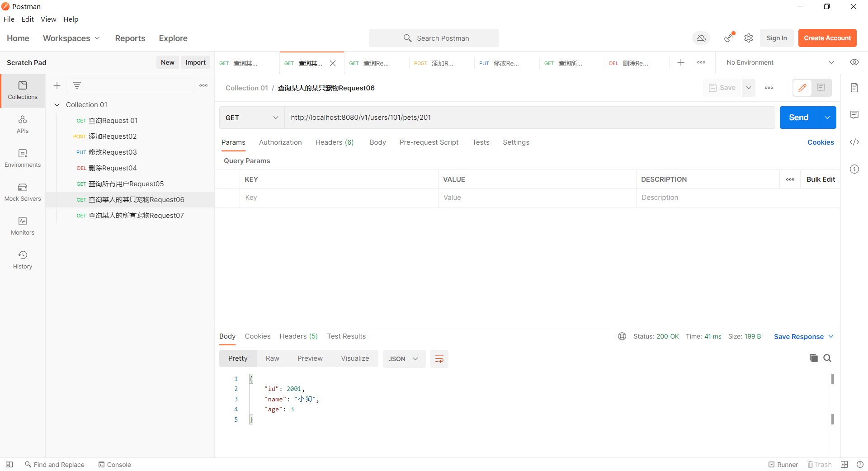Open the JSON format dropdown
The height and width of the screenshot is (471, 868).
[x=404, y=359]
